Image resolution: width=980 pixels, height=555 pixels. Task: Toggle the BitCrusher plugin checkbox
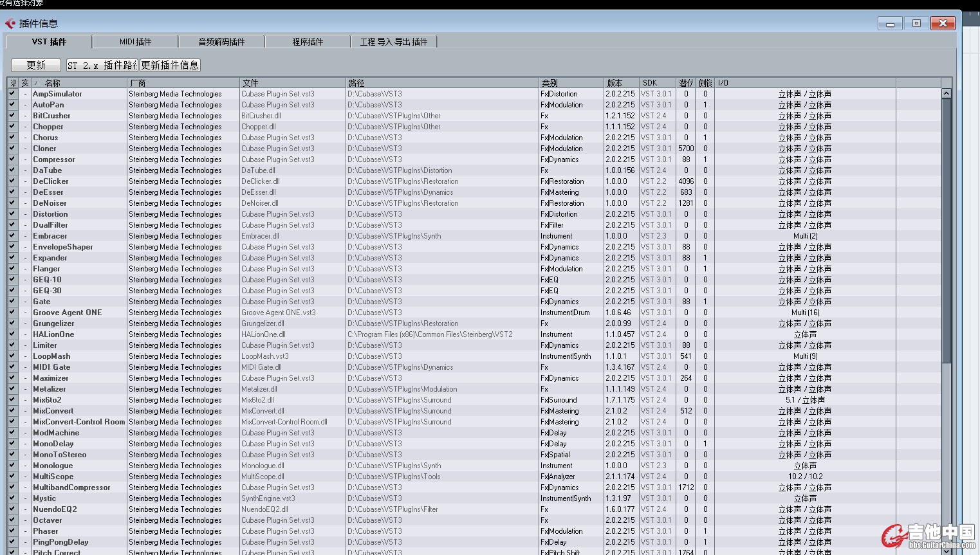coord(12,116)
